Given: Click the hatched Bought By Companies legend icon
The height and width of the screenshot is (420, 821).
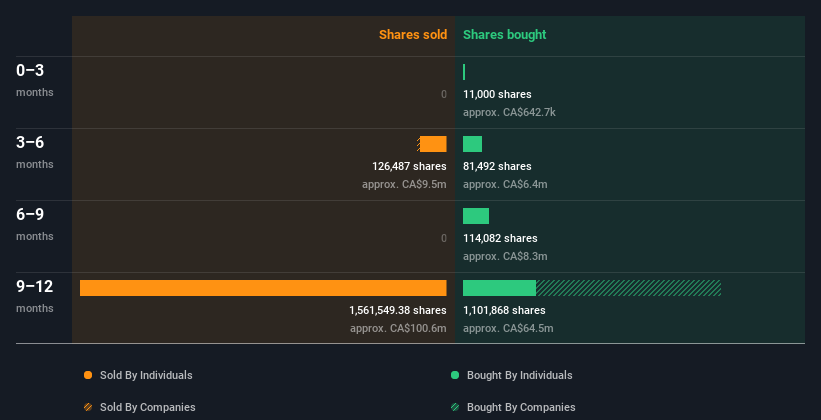Looking at the screenshot, I should click(x=455, y=407).
